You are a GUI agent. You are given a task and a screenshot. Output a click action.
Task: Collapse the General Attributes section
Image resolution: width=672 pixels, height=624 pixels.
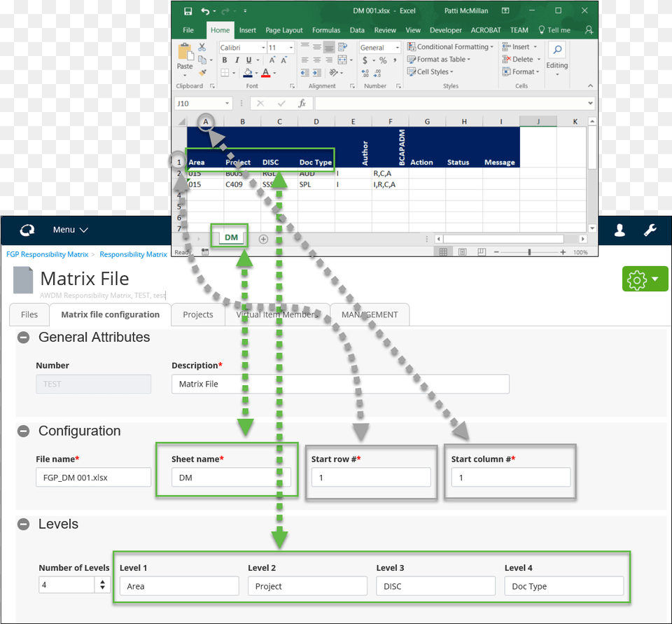[23, 338]
